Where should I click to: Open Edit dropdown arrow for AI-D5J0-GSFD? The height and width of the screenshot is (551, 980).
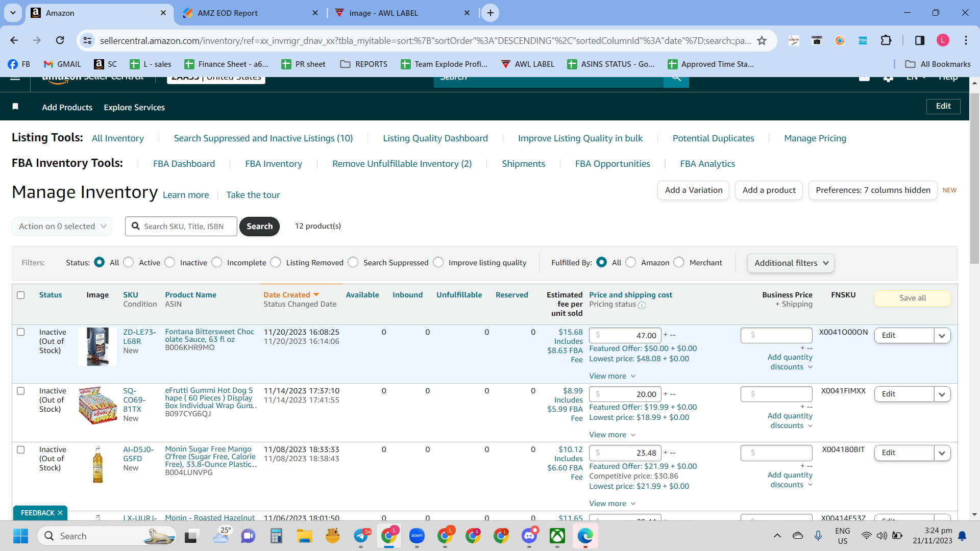tap(942, 453)
